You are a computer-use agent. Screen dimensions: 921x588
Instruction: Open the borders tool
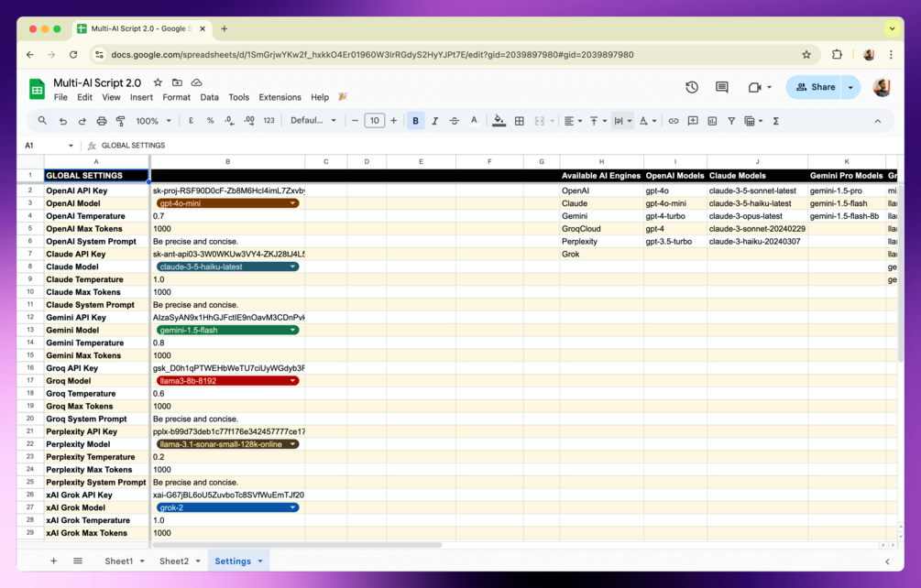[x=520, y=121]
